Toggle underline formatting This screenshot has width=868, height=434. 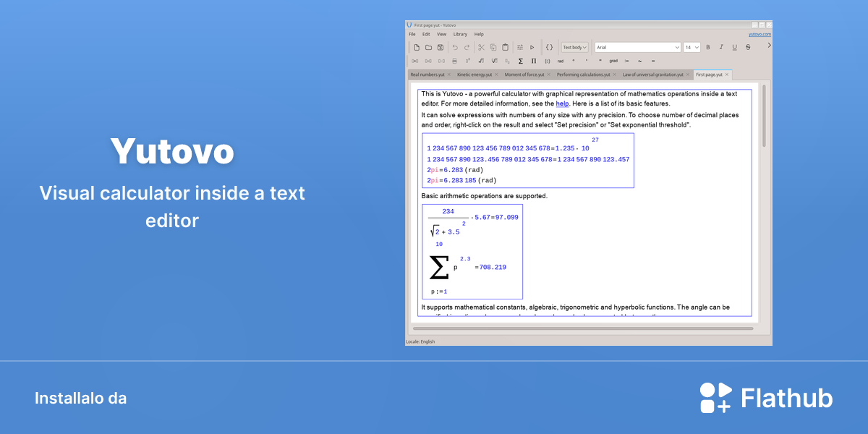tap(734, 47)
